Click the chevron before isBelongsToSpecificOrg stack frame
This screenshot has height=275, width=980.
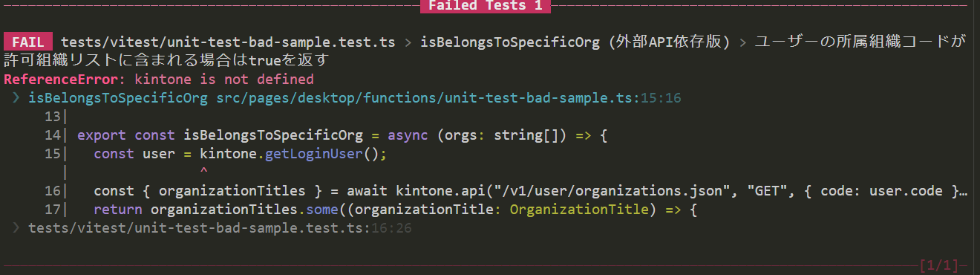tap(17, 98)
